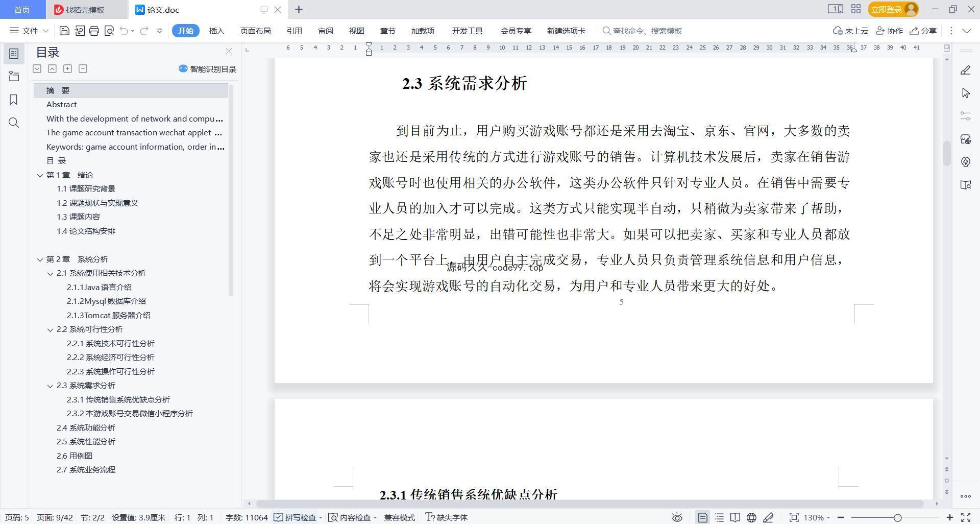Open the Chapter navigation icon in the left sidebar
Image resolution: width=980 pixels, height=524 pixels.
point(14,77)
